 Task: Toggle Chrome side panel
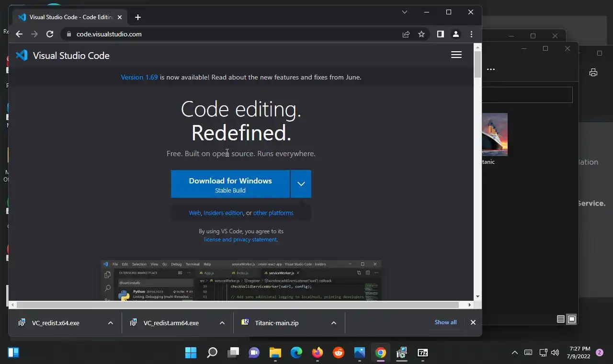point(441,34)
